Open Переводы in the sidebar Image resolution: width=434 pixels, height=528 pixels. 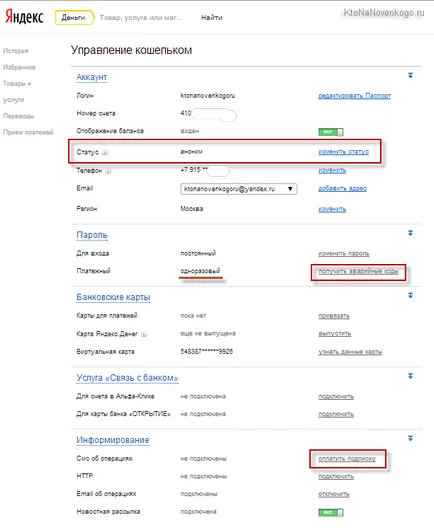coord(19,116)
